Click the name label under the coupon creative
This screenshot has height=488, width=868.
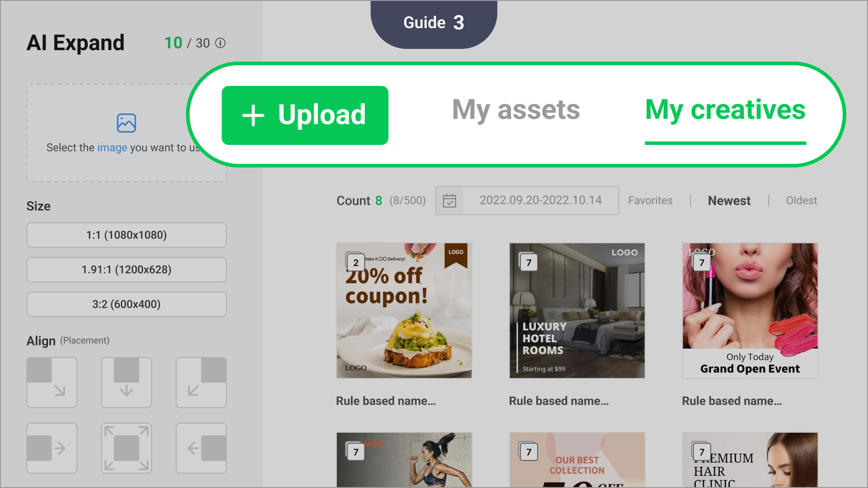(386, 401)
